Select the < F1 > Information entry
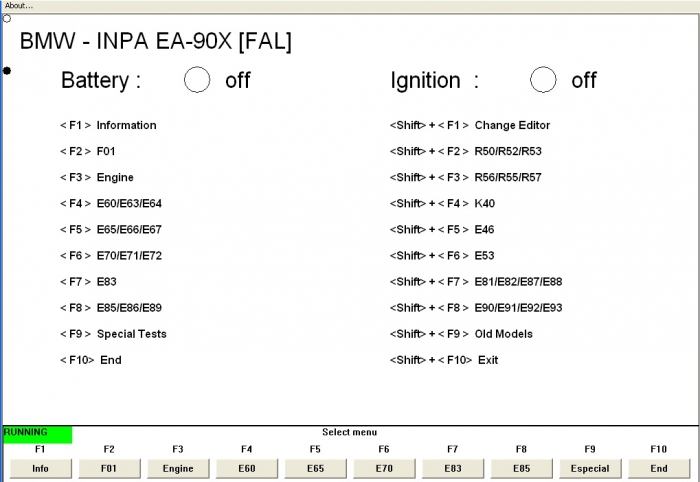The height and width of the screenshot is (482, 700). pyautogui.click(x=108, y=125)
